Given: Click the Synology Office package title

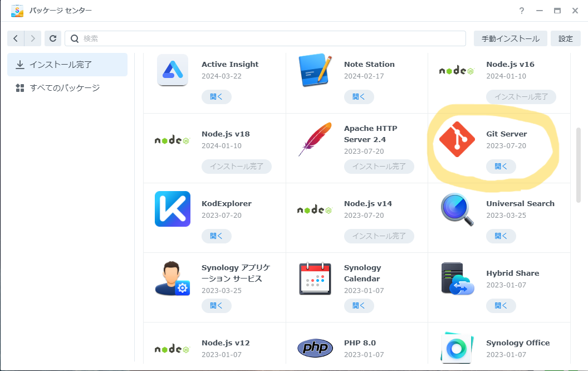Looking at the screenshot, I should 518,343.
